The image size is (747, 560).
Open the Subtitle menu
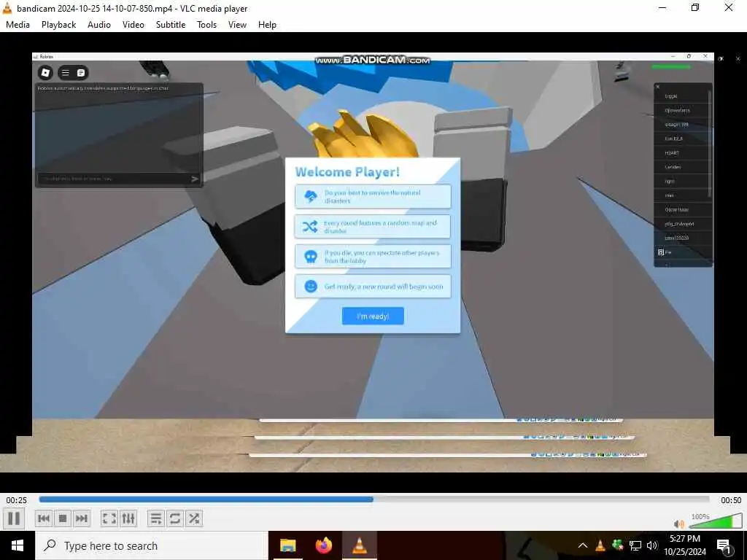pos(171,25)
